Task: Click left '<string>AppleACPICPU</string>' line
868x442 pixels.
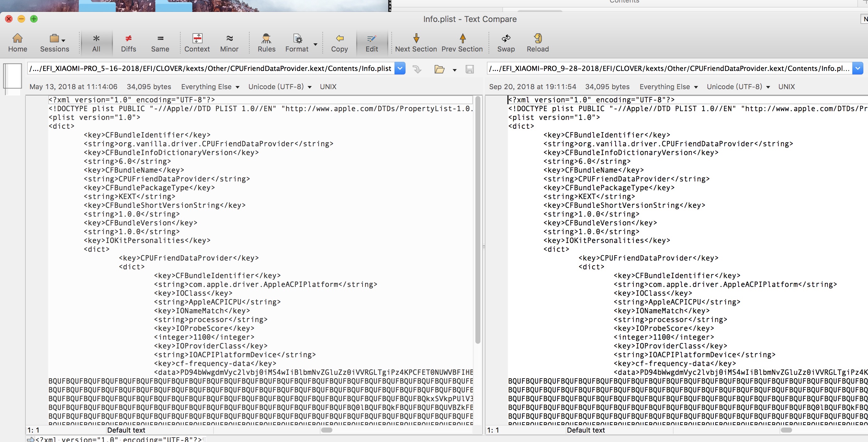Action: pyautogui.click(x=217, y=302)
